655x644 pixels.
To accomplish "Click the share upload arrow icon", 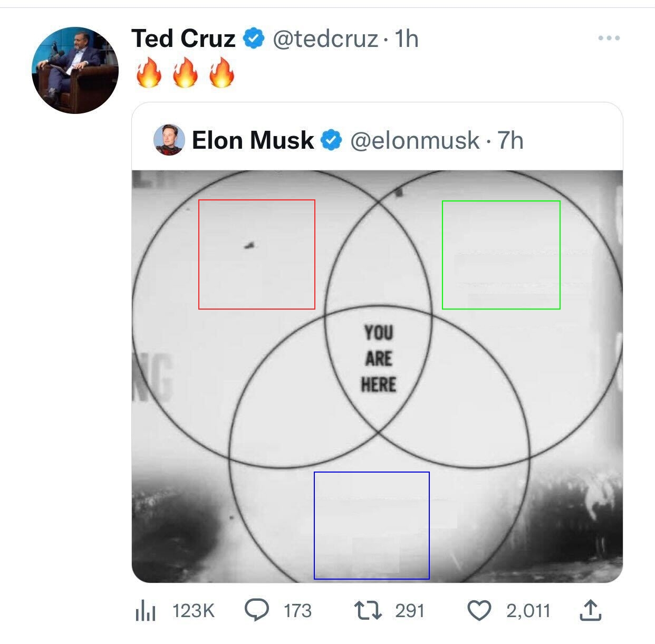I will pos(591,610).
